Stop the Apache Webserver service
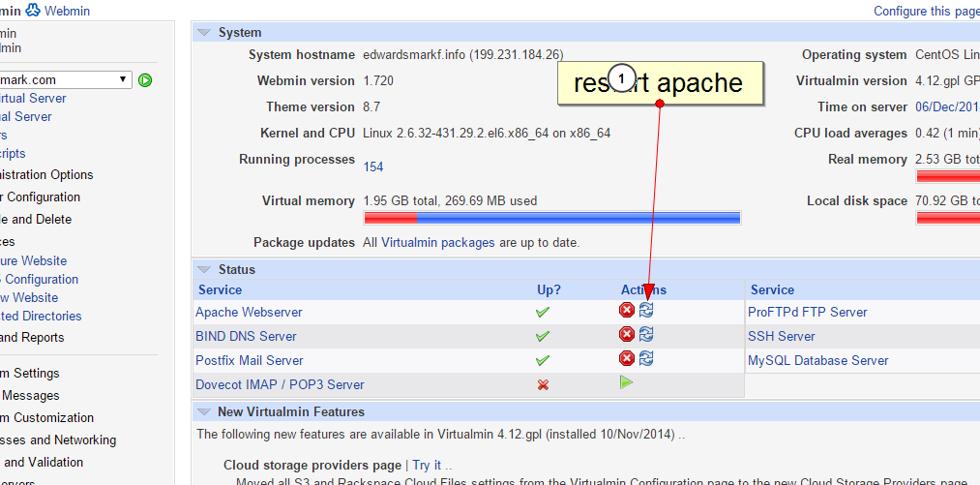 point(626,310)
